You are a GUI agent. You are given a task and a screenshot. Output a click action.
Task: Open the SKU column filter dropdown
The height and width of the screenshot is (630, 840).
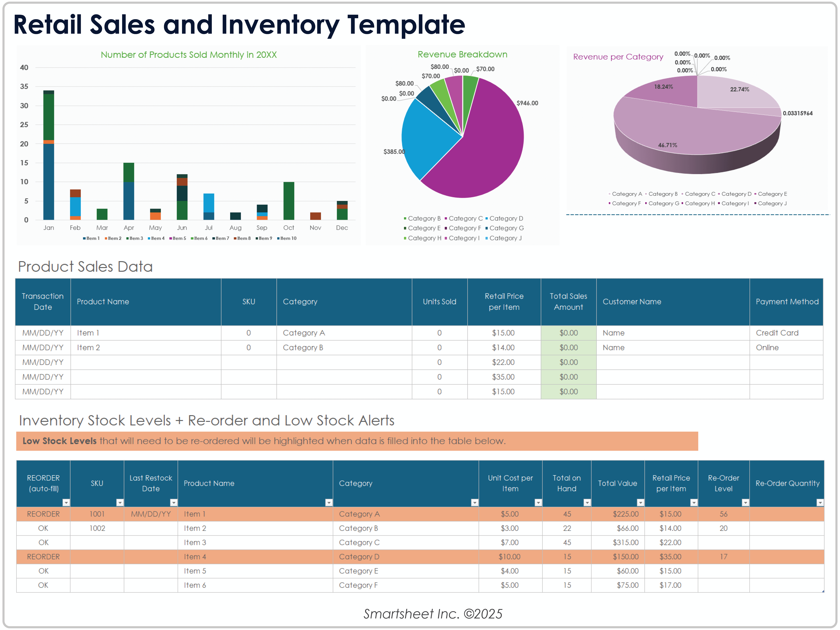point(120,502)
